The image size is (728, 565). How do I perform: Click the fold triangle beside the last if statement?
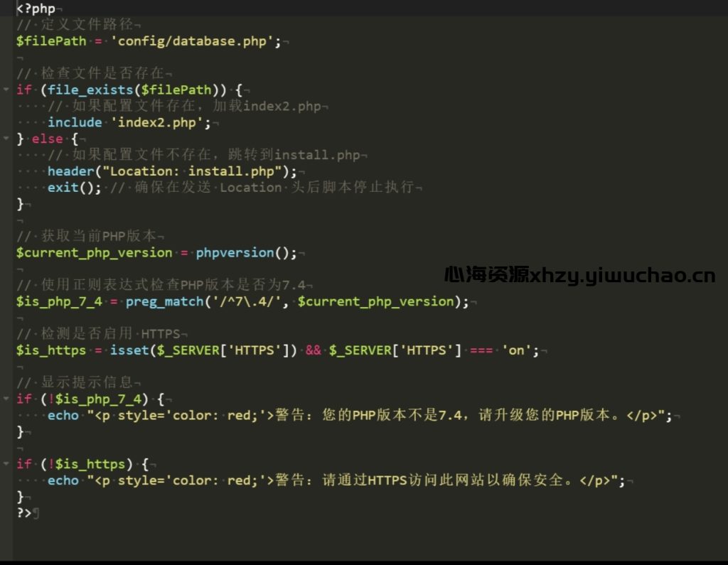[6, 463]
